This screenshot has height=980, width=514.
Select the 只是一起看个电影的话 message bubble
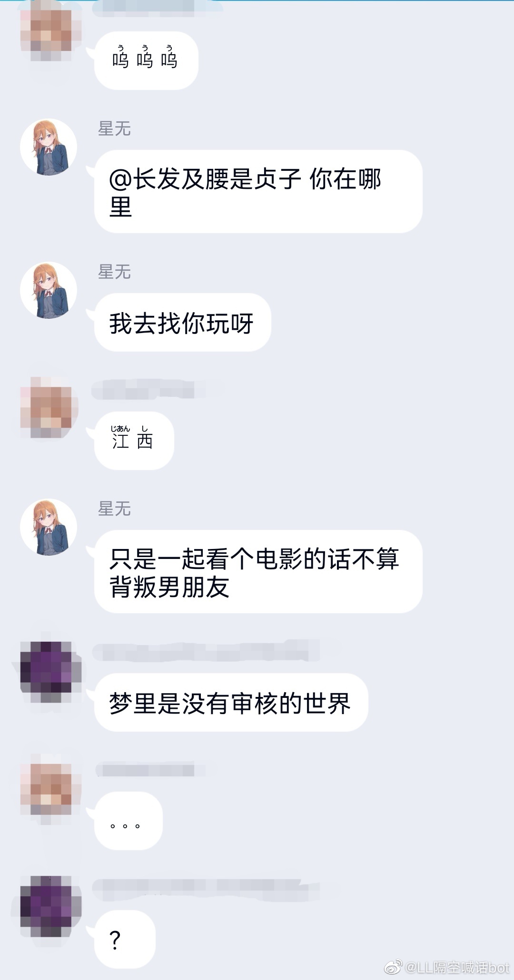[258, 571]
